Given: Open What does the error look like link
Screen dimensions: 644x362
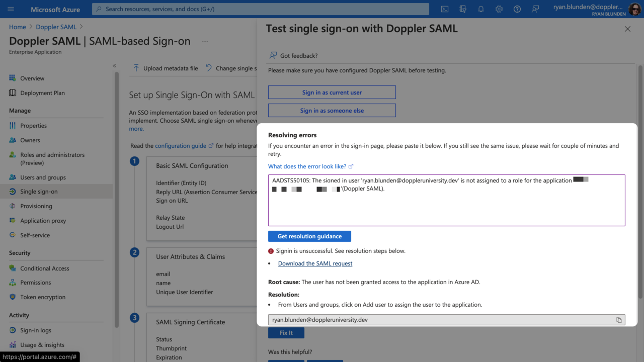Looking at the screenshot, I should pyautogui.click(x=310, y=166).
